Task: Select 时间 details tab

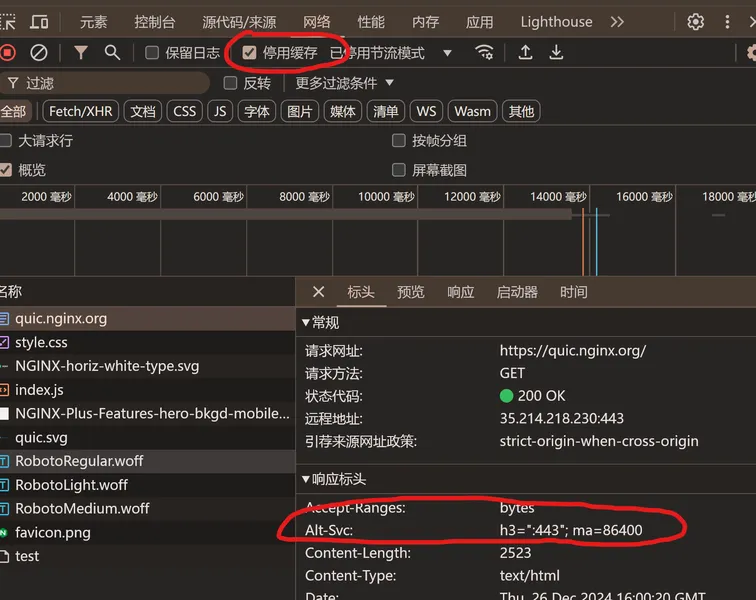Action: tap(574, 292)
